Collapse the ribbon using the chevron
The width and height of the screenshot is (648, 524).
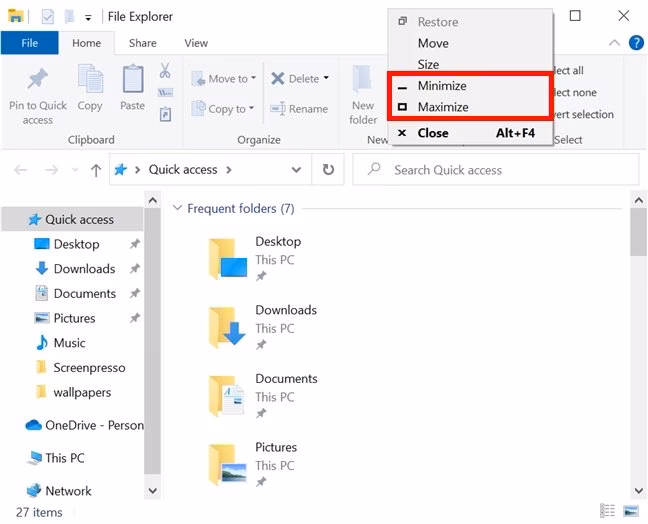(614, 43)
